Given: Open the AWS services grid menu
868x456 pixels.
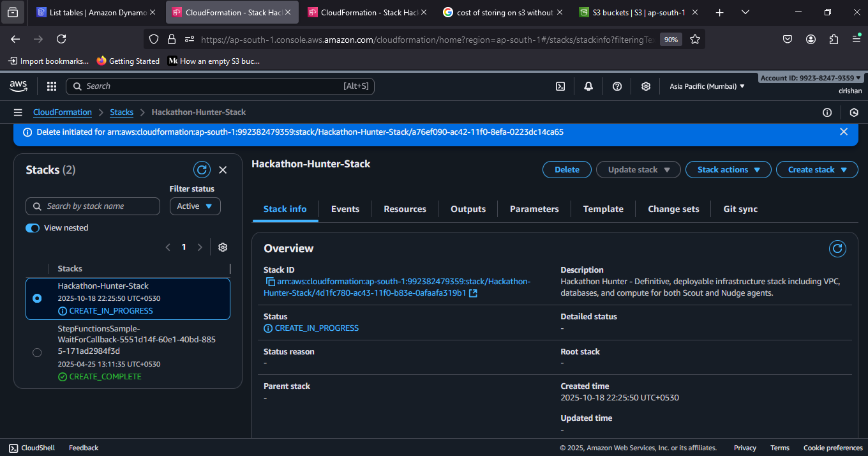Looking at the screenshot, I should (52, 86).
